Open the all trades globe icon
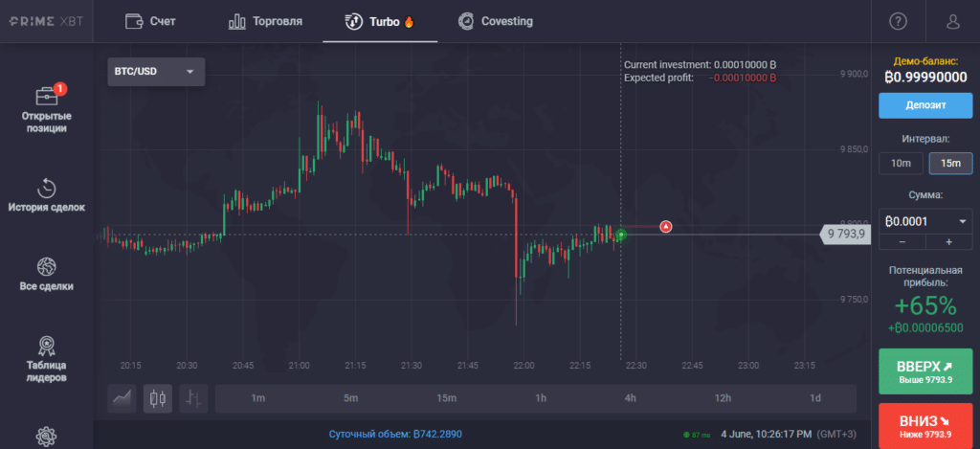 click(x=46, y=266)
